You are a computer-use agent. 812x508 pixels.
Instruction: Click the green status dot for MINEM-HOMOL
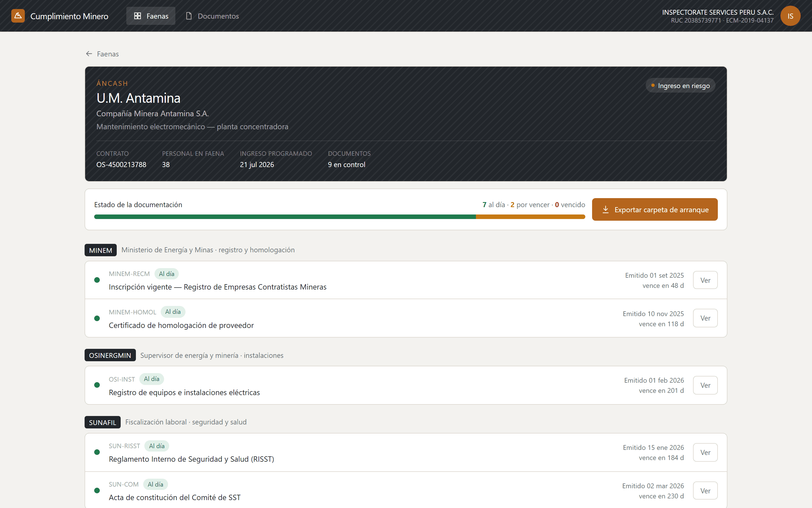[x=97, y=318]
